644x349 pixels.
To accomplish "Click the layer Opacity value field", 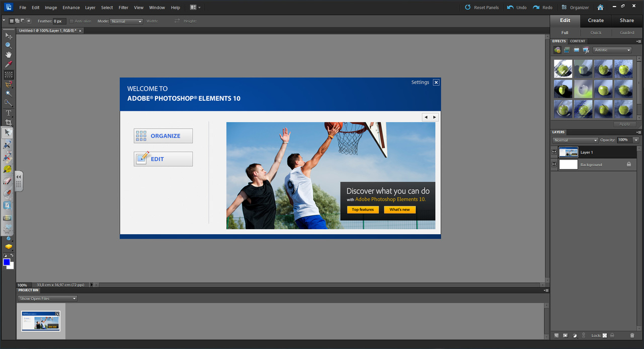I will (x=624, y=140).
